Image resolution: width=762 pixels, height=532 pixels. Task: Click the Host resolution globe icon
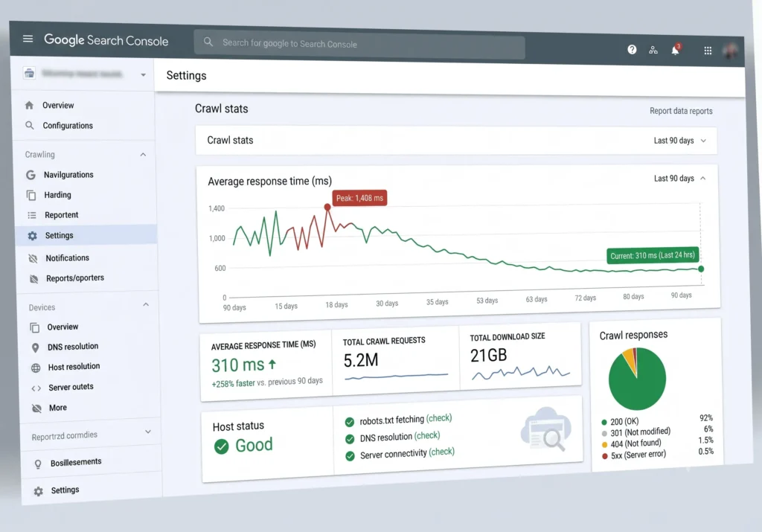pyautogui.click(x=36, y=368)
